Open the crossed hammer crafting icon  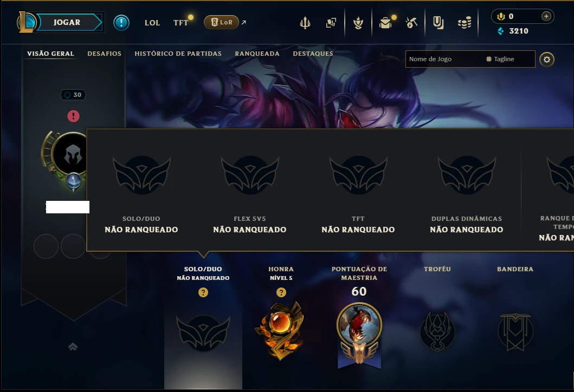click(x=411, y=23)
